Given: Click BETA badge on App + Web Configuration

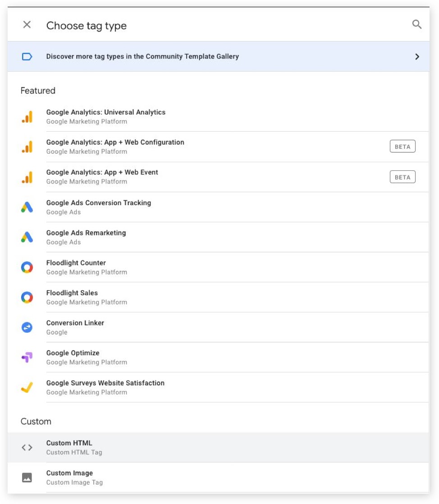Looking at the screenshot, I should pos(402,147).
